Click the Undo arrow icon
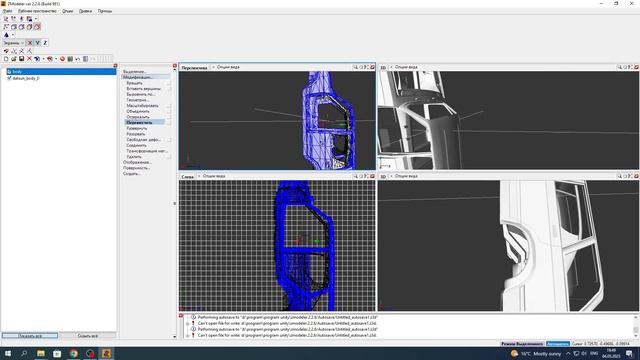This screenshot has height=360, width=640. 78,59
